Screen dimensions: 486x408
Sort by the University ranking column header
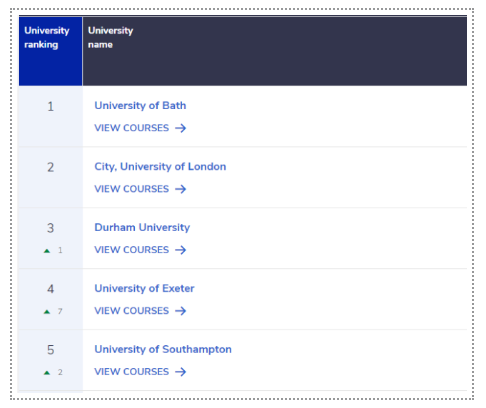pyautogui.click(x=51, y=51)
